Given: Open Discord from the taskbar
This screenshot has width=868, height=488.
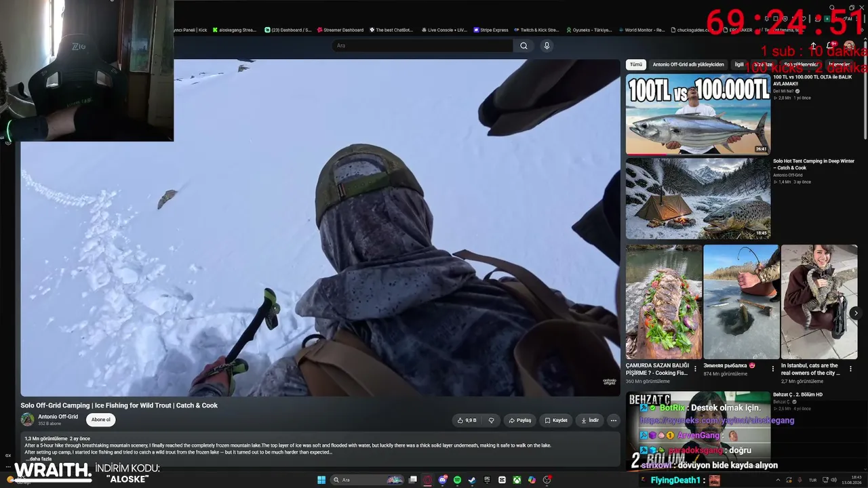Looking at the screenshot, I should [x=442, y=480].
